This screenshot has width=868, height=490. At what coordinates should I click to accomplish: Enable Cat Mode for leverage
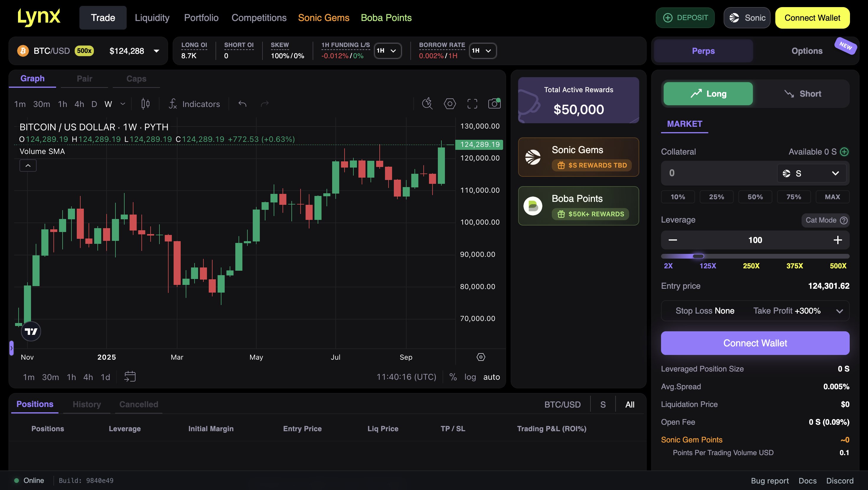pos(825,220)
